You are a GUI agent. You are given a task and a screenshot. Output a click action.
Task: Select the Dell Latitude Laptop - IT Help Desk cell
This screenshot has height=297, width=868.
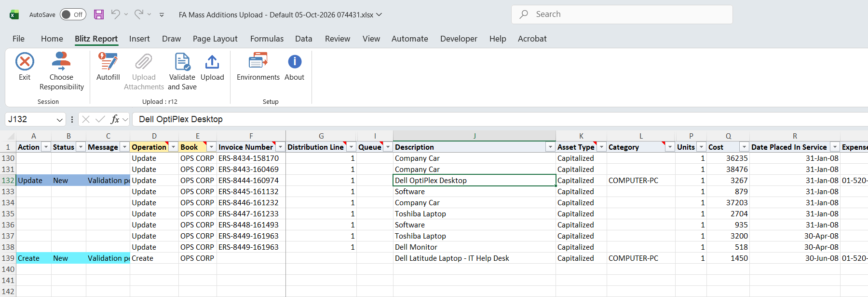pos(475,258)
